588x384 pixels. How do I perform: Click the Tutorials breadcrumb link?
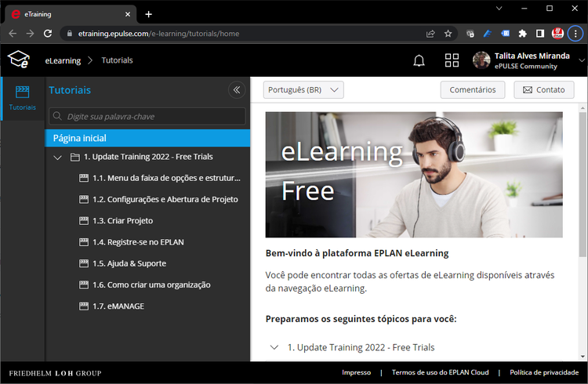(117, 60)
